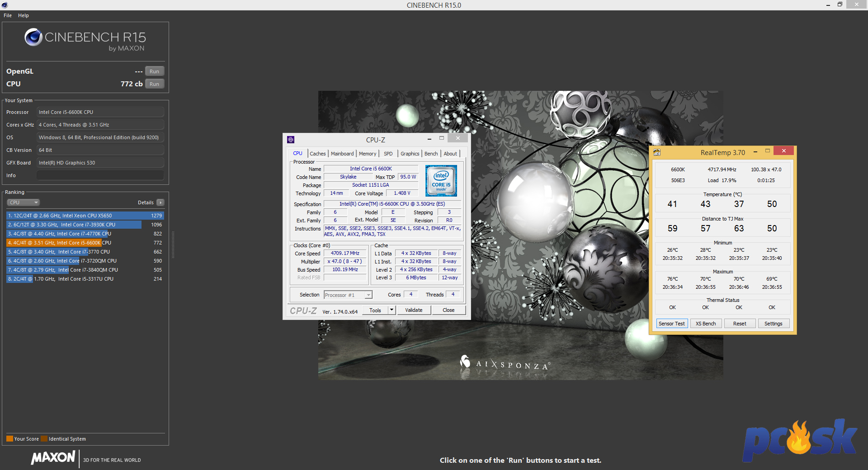The width and height of the screenshot is (868, 470).
Task: Click the Processor field Intel Core i5-6600K CPU
Action: pyautogui.click(x=100, y=112)
